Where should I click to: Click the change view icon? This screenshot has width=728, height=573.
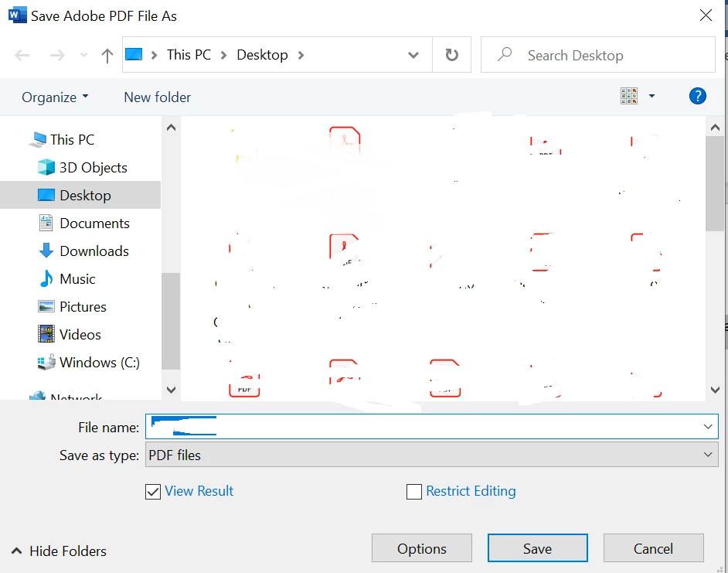point(629,96)
